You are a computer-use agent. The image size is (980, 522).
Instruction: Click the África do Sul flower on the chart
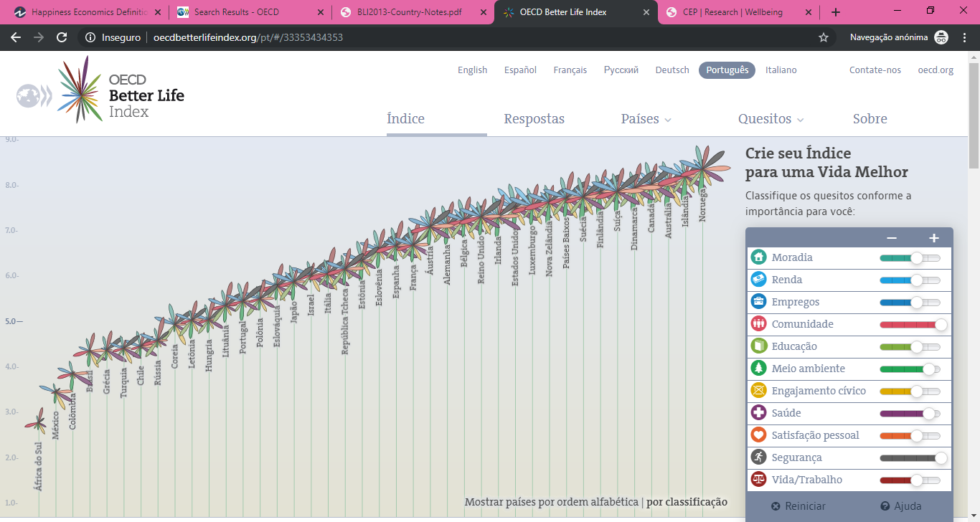click(39, 423)
